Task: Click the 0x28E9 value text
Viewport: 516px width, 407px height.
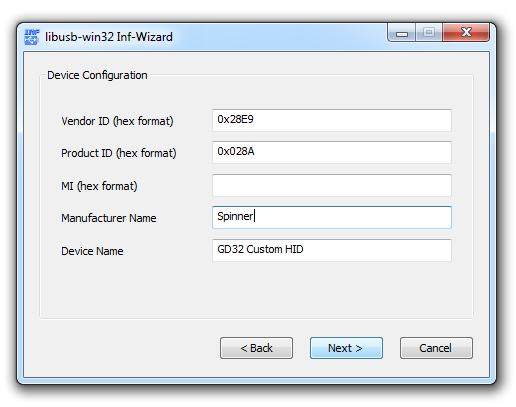Action: [235, 119]
